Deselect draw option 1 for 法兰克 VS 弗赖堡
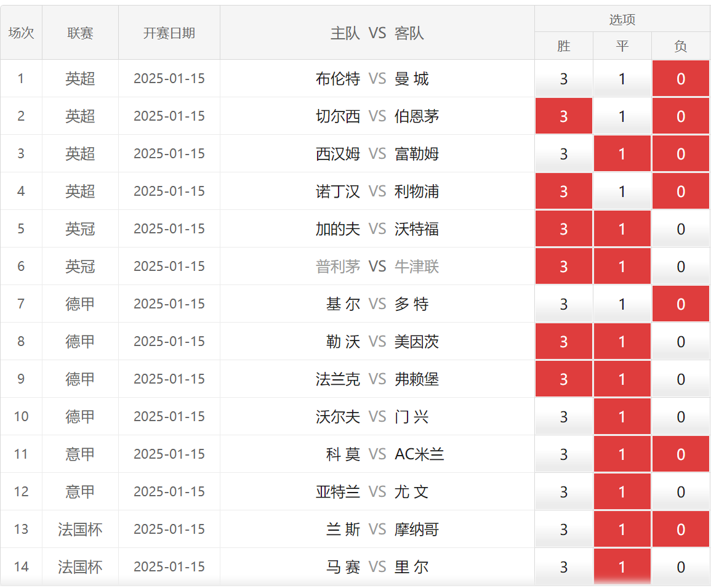 click(x=622, y=379)
